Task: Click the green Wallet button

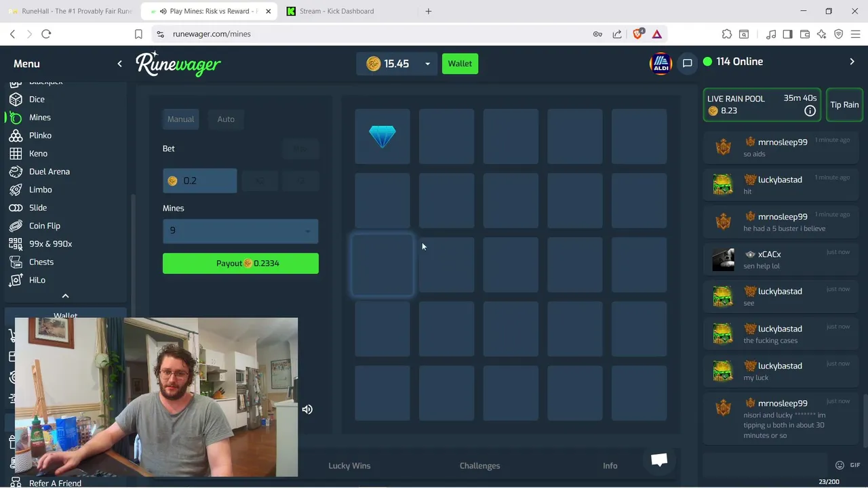Action: [x=460, y=64]
